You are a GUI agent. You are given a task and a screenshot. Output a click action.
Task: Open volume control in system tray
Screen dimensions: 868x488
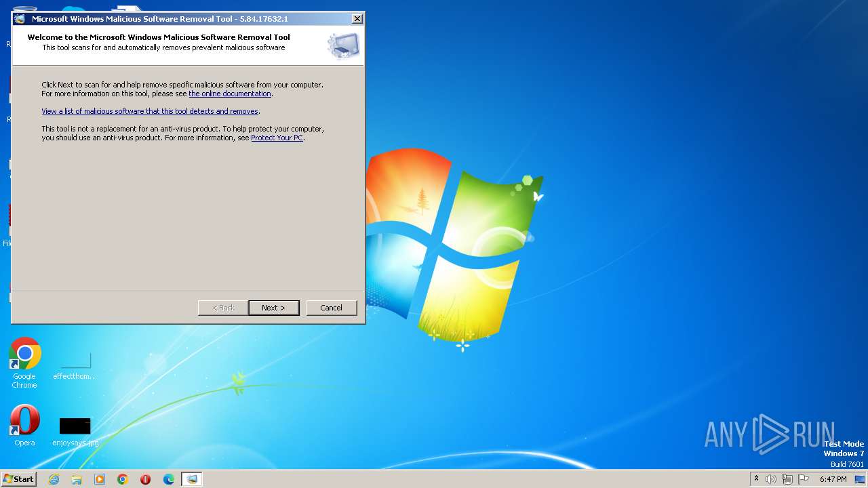[771, 479]
